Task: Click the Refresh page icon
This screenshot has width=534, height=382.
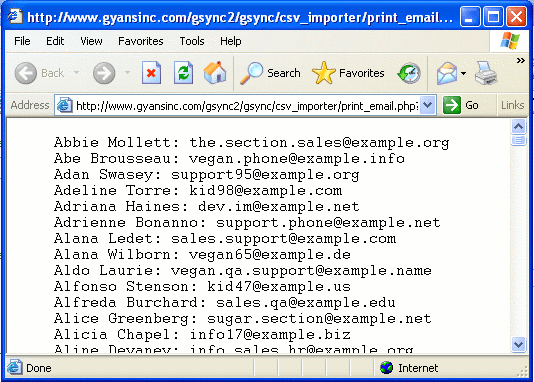Action: [x=184, y=73]
